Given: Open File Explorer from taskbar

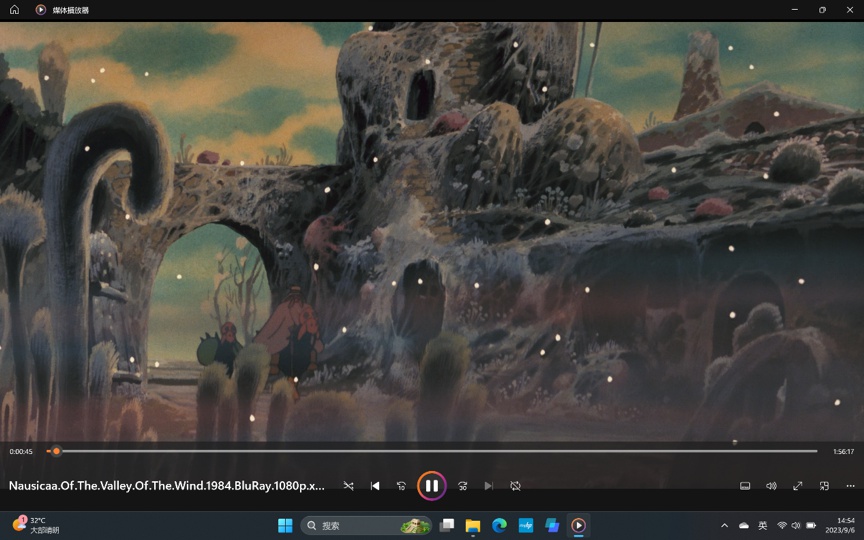Looking at the screenshot, I should 473,526.
